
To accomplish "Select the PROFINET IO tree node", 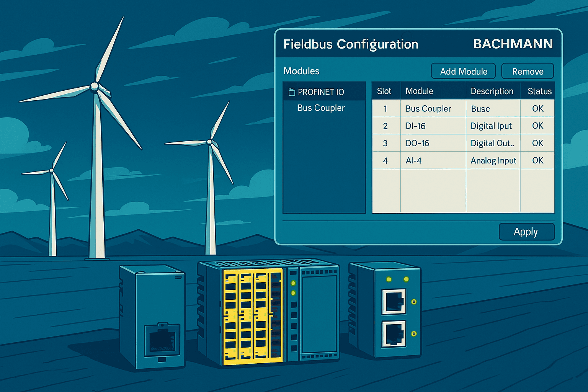I will click(324, 92).
